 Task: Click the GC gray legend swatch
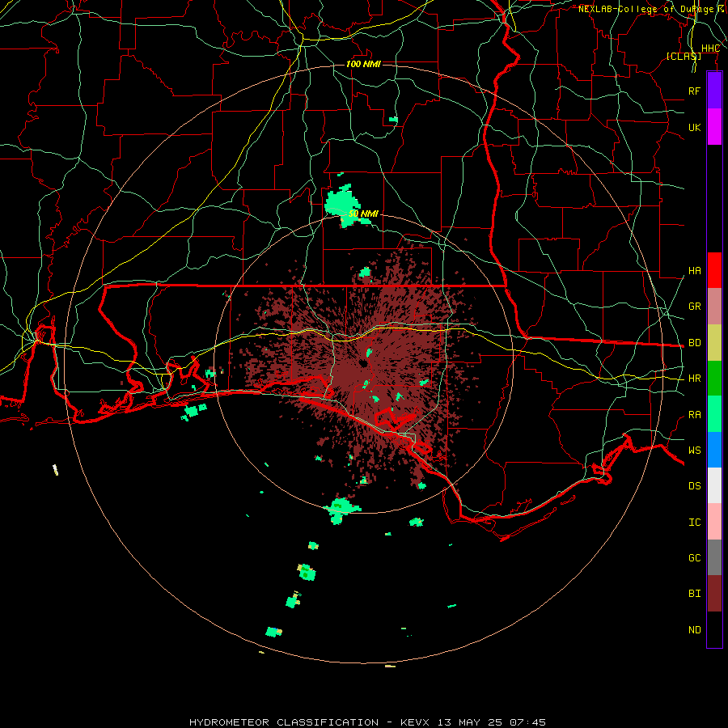714,557
